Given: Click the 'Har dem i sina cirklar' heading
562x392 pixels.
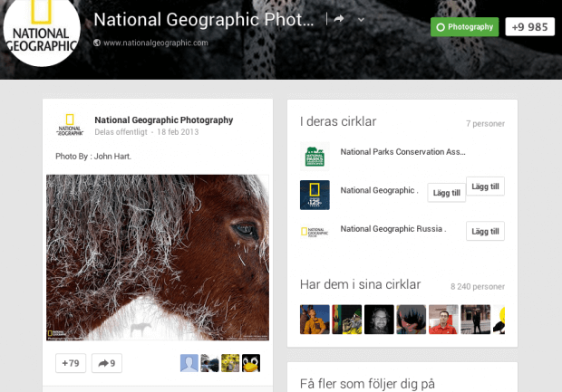Looking at the screenshot, I should click(360, 284).
